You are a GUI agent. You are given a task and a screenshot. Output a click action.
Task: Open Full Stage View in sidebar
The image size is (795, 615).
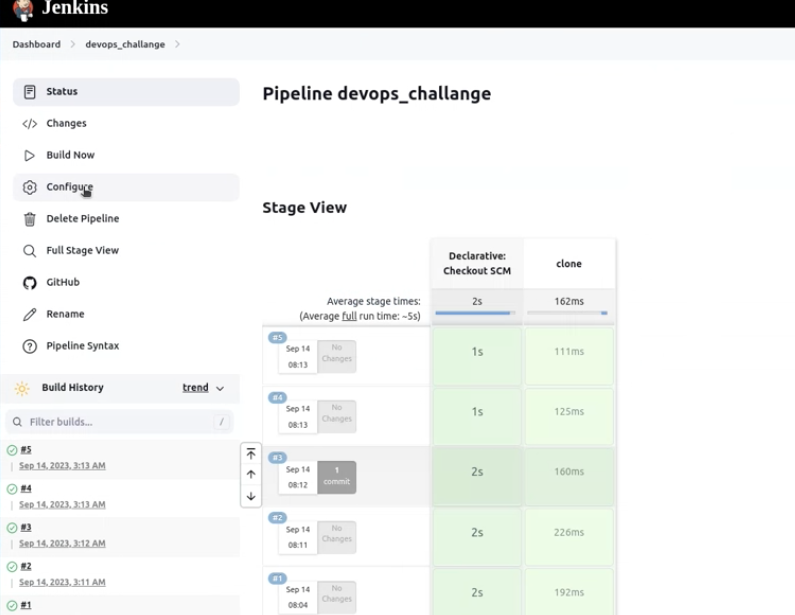(x=126, y=251)
